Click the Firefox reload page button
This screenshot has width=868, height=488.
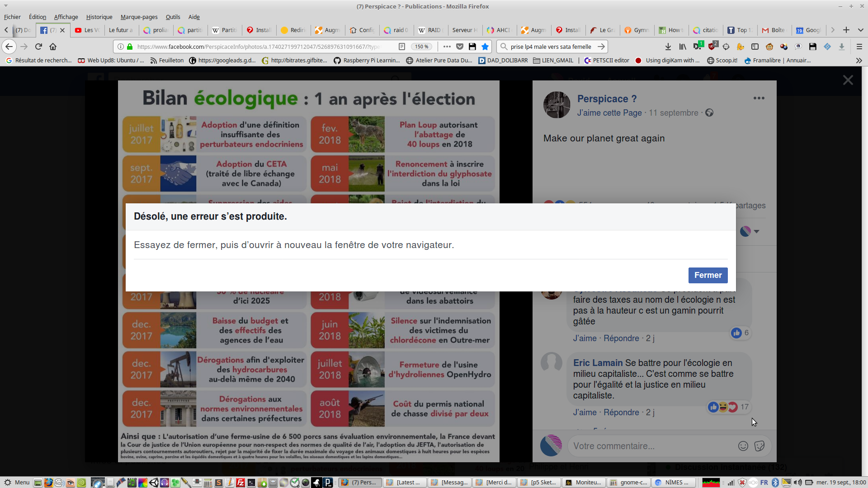pos(38,47)
